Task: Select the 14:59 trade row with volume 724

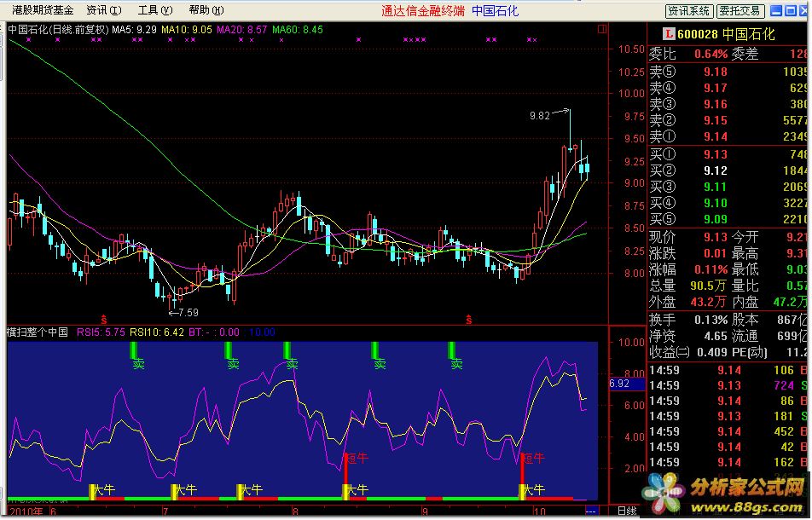Action: coord(728,386)
